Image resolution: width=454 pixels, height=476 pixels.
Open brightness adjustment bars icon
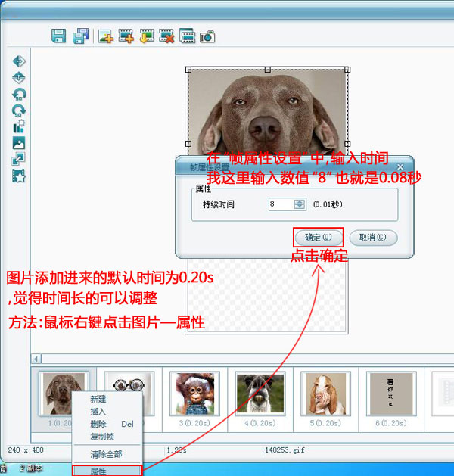pyautogui.click(x=19, y=126)
